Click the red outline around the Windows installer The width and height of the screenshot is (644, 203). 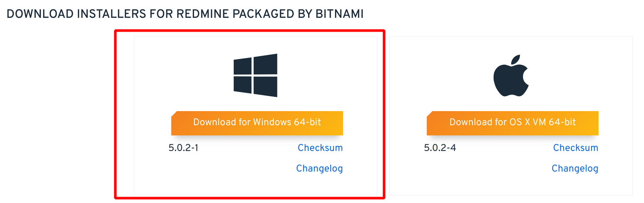pos(115,115)
